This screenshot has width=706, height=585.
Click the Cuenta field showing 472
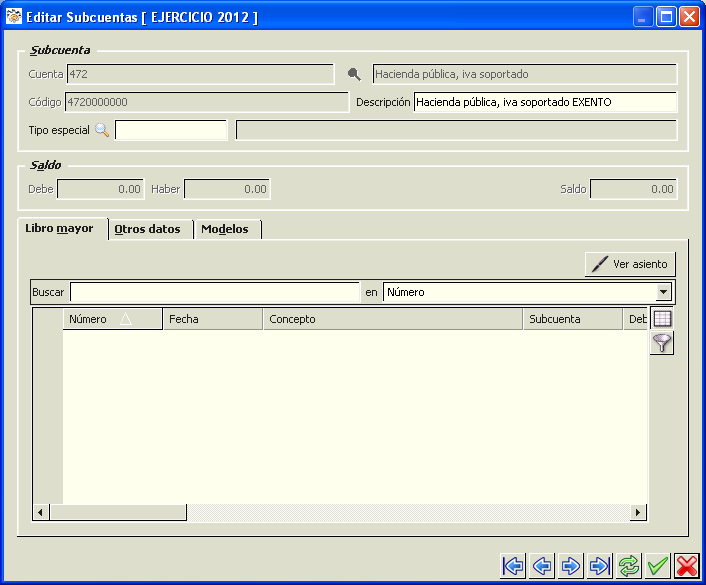(200, 74)
